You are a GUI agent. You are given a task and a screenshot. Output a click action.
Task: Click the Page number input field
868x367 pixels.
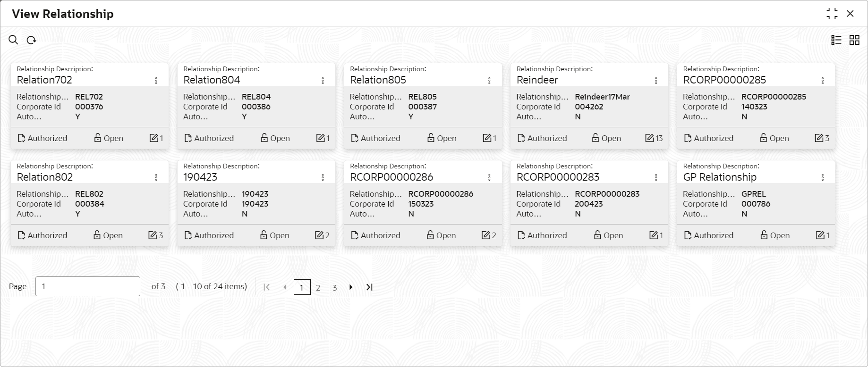click(88, 286)
